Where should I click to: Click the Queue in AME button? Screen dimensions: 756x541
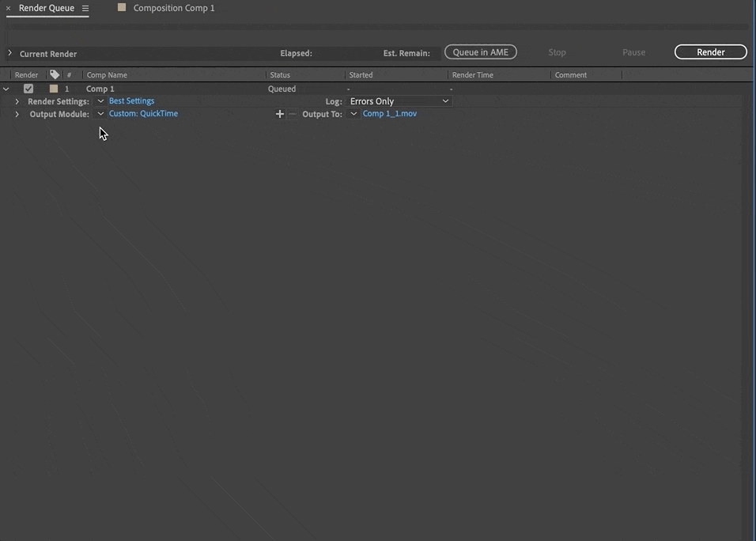pyautogui.click(x=480, y=51)
